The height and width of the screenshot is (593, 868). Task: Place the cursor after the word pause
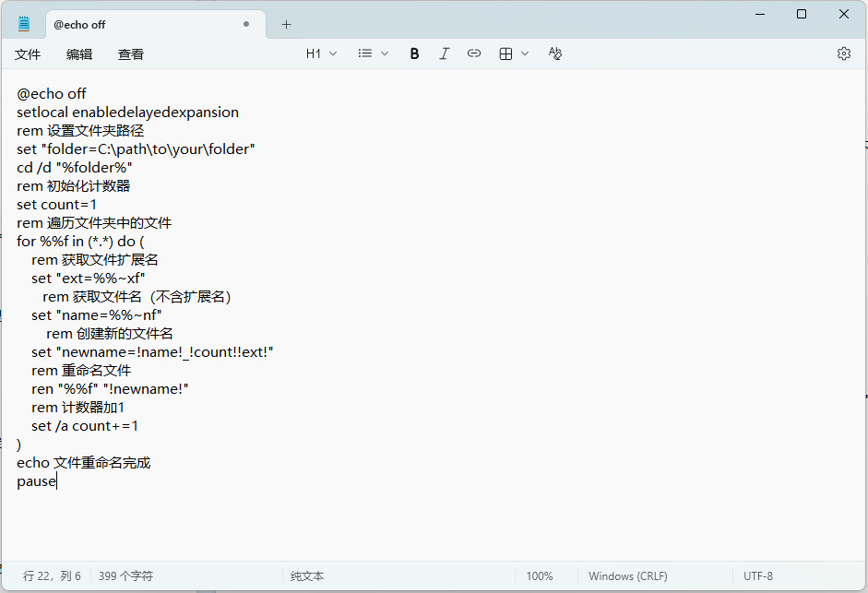[x=57, y=481]
